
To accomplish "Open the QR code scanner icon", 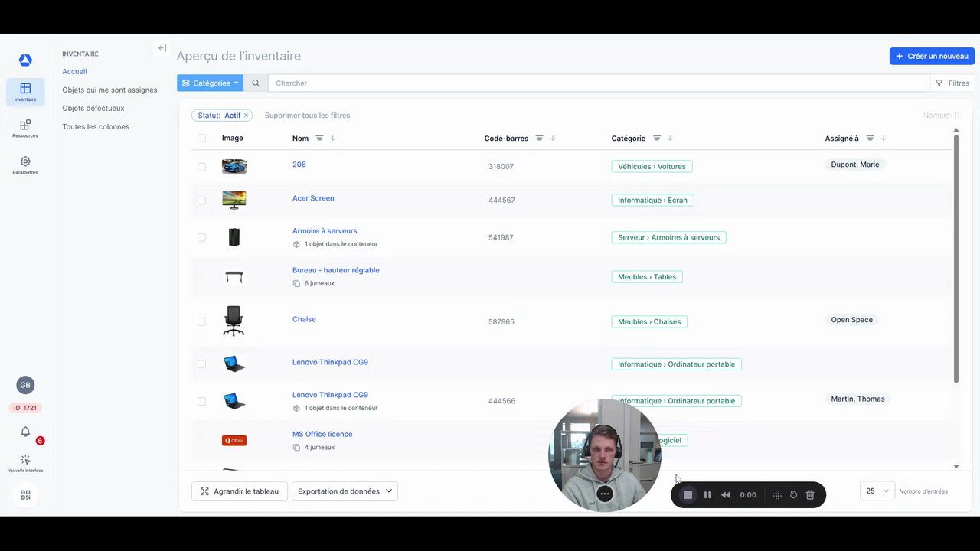I will 25,495.
